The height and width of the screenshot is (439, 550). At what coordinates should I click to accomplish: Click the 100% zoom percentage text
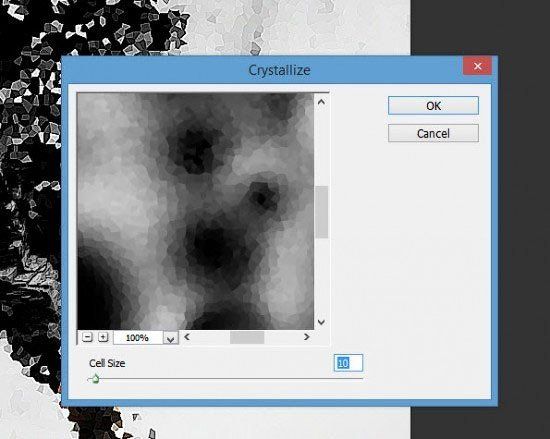click(x=137, y=338)
